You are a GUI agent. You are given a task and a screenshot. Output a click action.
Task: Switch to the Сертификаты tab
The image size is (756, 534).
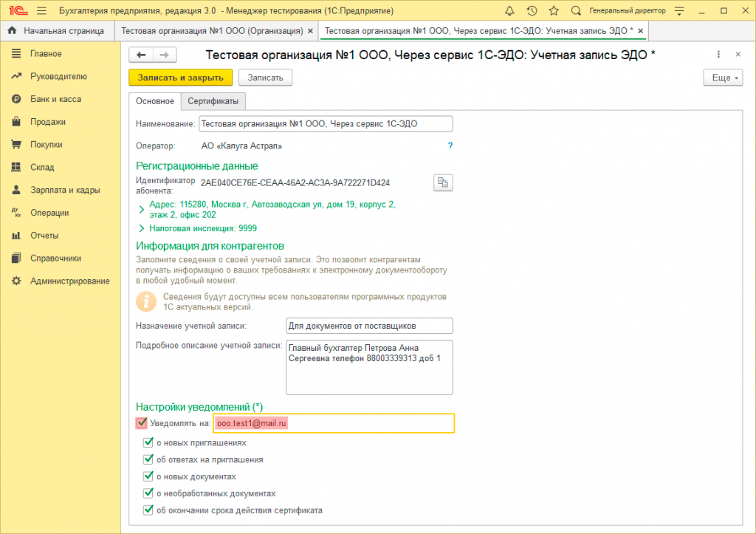pos(213,101)
